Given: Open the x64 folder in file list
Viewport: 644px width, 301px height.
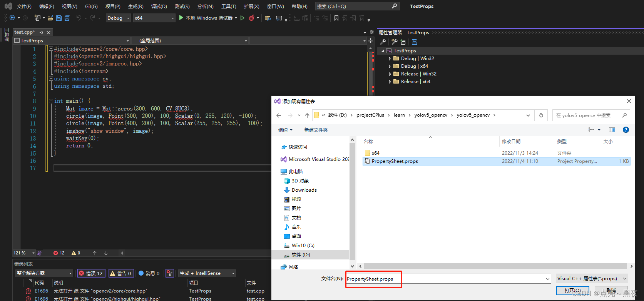Looking at the screenshot, I should click(375, 153).
